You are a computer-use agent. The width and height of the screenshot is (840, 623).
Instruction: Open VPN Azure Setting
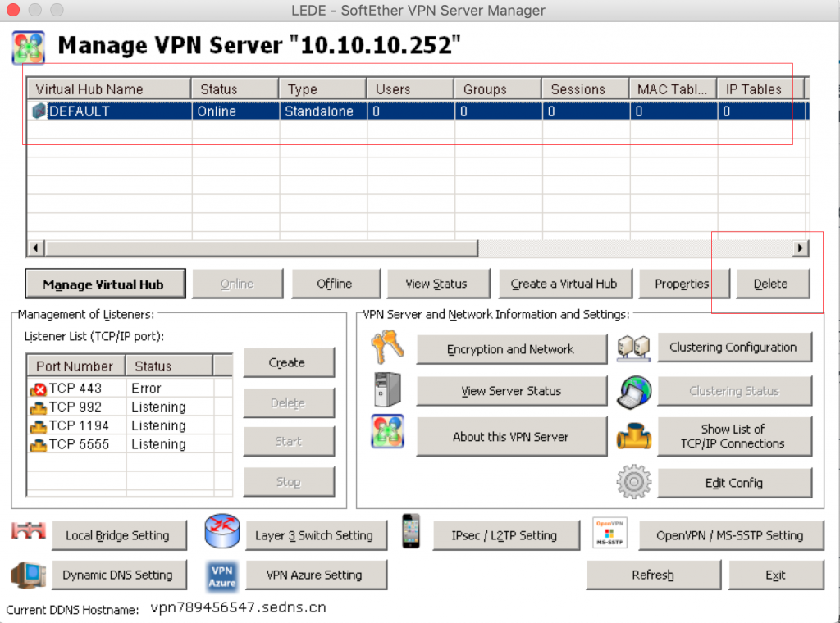pyautogui.click(x=316, y=575)
